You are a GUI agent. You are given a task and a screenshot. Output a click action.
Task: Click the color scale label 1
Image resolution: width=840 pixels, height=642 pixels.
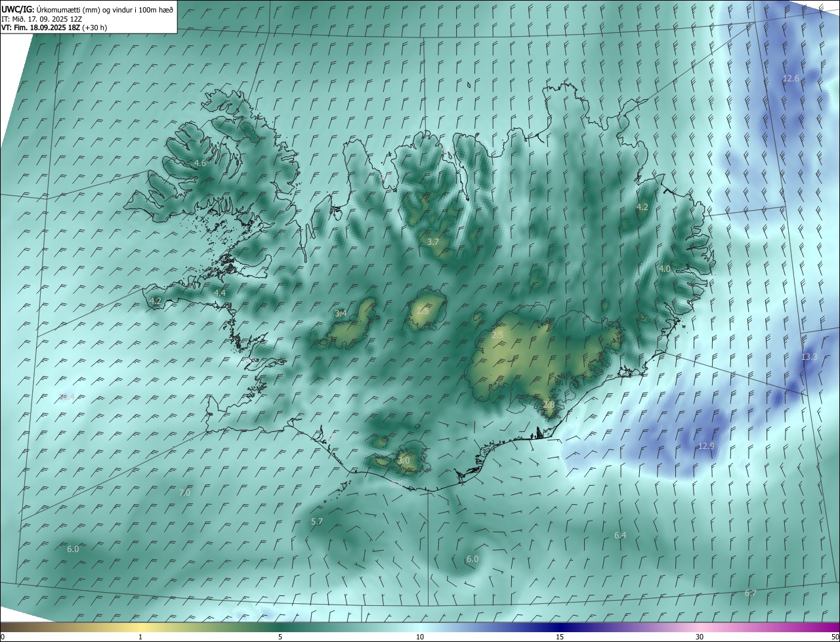[x=140, y=637]
